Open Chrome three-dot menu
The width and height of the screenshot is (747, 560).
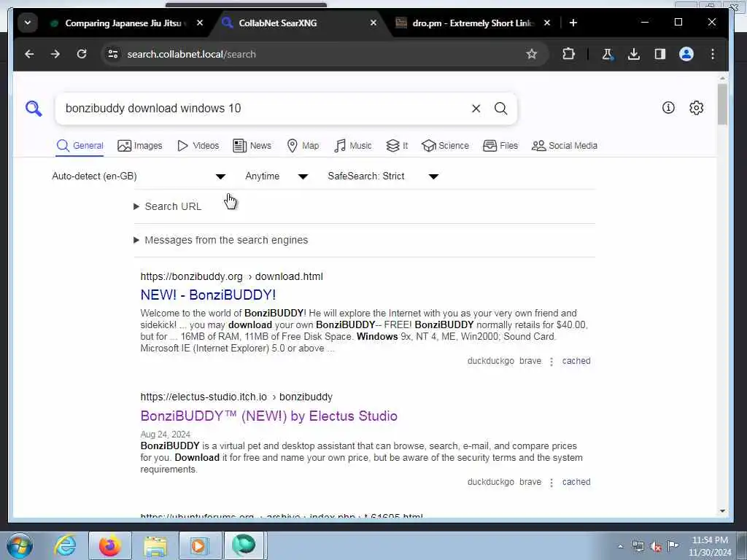tap(712, 54)
